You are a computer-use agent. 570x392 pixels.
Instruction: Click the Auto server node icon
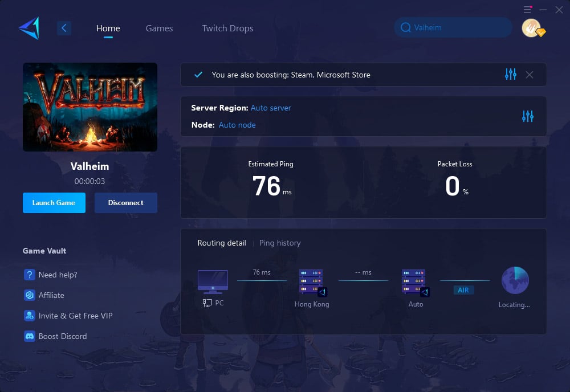click(415, 282)
